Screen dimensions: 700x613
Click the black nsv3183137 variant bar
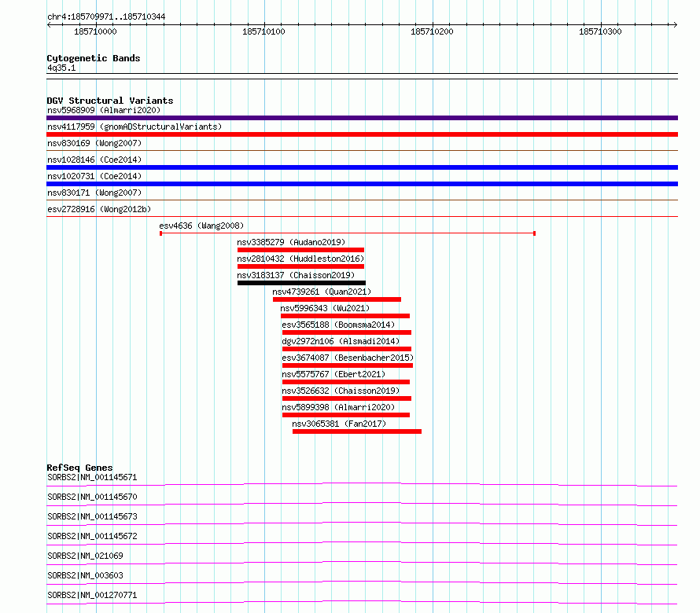coord(301,283)
